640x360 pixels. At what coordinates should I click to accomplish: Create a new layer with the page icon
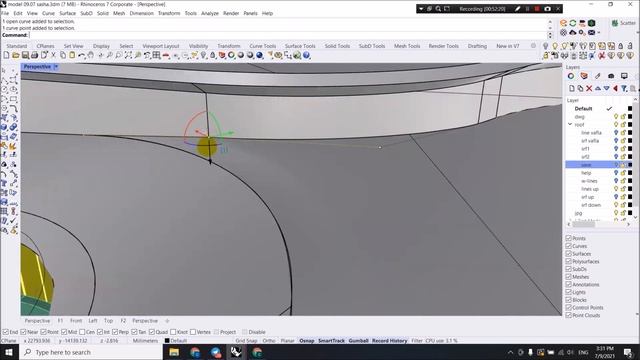(x=571, y=88)
